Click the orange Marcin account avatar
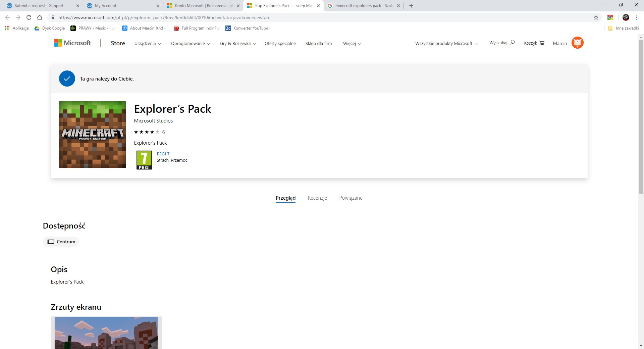644x349 pixels. click(x=577, y=43)
